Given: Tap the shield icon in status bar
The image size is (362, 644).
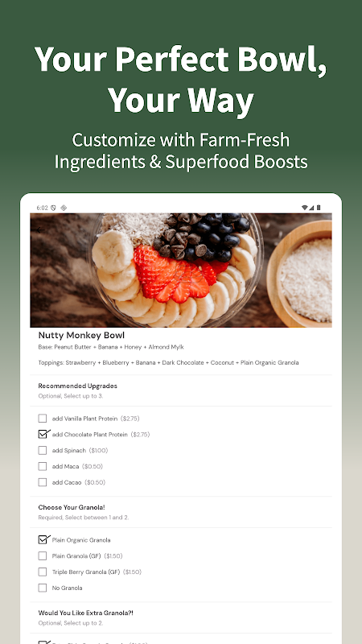Looking at the screenshot, I should point(53,208).
